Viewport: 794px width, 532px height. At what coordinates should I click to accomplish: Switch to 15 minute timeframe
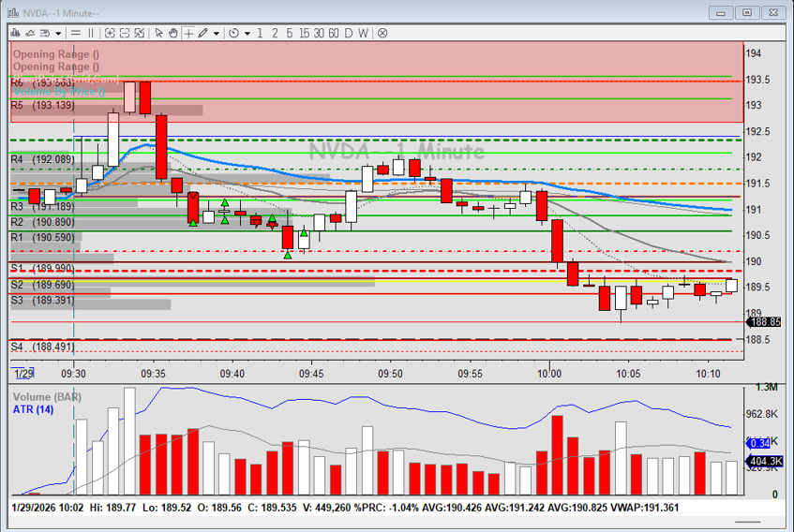304,34
